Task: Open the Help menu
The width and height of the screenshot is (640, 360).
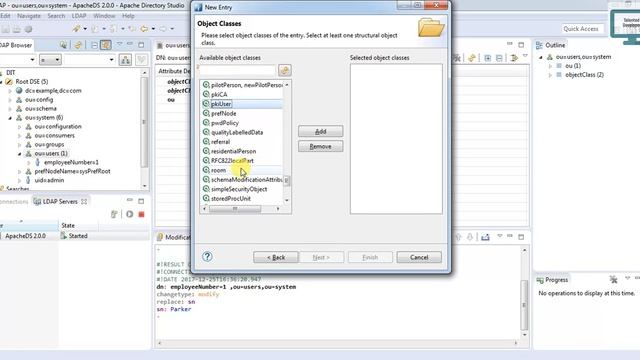Action: 128,16
